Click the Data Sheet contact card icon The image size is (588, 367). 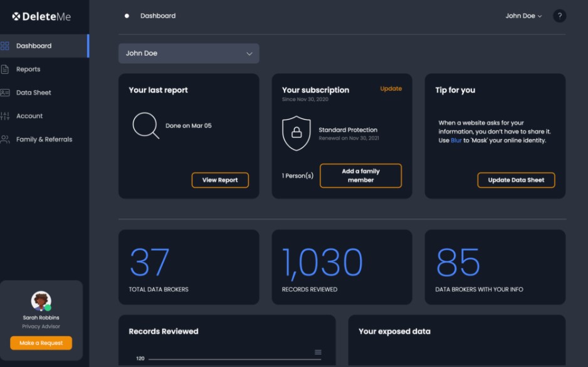tap(6, 92)
